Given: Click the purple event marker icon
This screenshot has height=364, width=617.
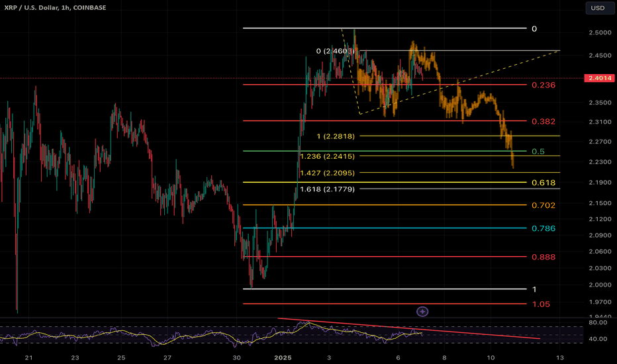Looking at the screenshot, I should click(422, 312).
